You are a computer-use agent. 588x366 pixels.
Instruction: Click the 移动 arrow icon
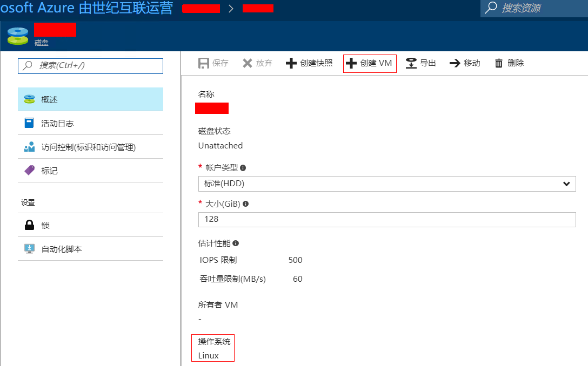(x=455, y=63)
